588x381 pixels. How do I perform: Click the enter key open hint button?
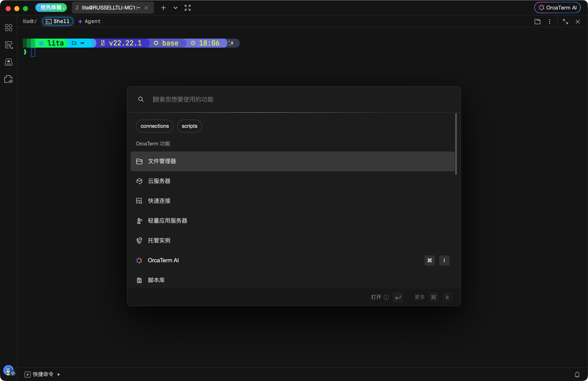(x=398, y=297)
